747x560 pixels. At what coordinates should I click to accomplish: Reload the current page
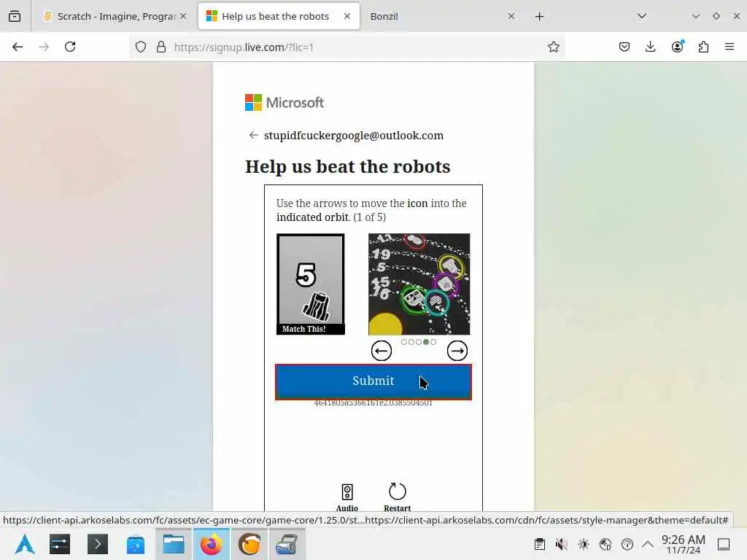coord(70,47)
